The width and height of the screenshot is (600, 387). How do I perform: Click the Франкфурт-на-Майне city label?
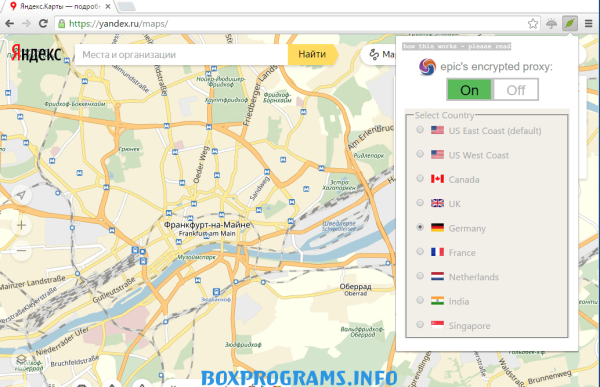[x=207, y=225]
